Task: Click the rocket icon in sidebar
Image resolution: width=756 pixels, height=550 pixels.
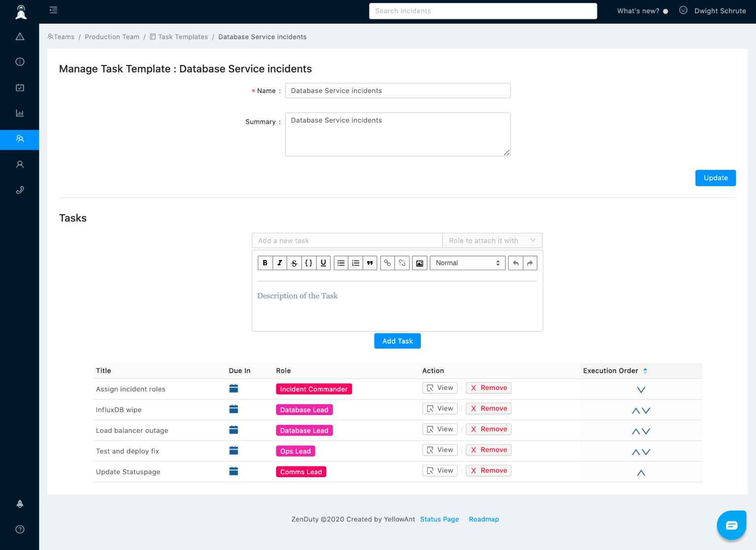Action: (x=20, y=504)
